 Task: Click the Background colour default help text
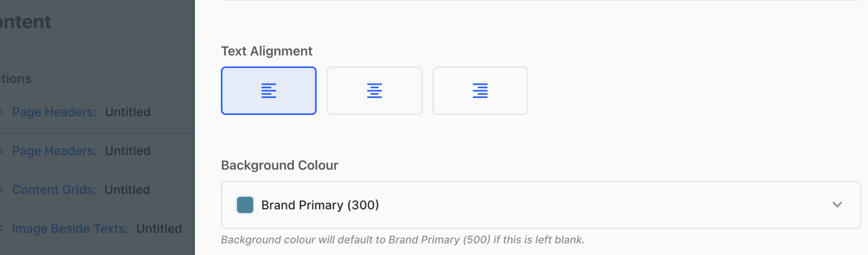click(x=403, y=240)
